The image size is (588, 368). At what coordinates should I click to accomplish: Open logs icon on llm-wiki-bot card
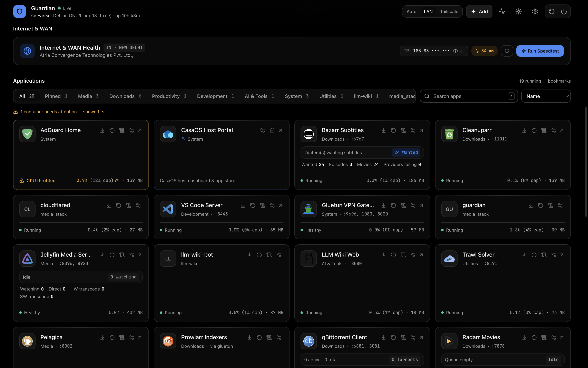coord(269,255)
